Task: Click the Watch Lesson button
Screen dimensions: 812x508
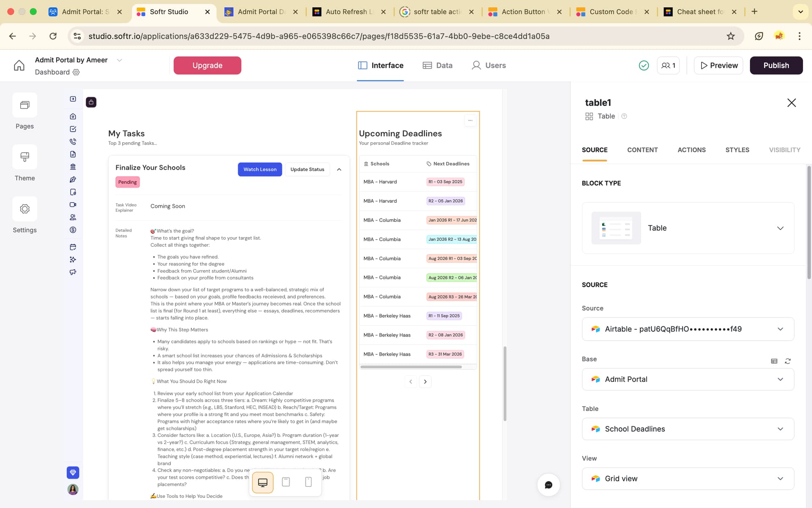Action: [x=260, y=169]
